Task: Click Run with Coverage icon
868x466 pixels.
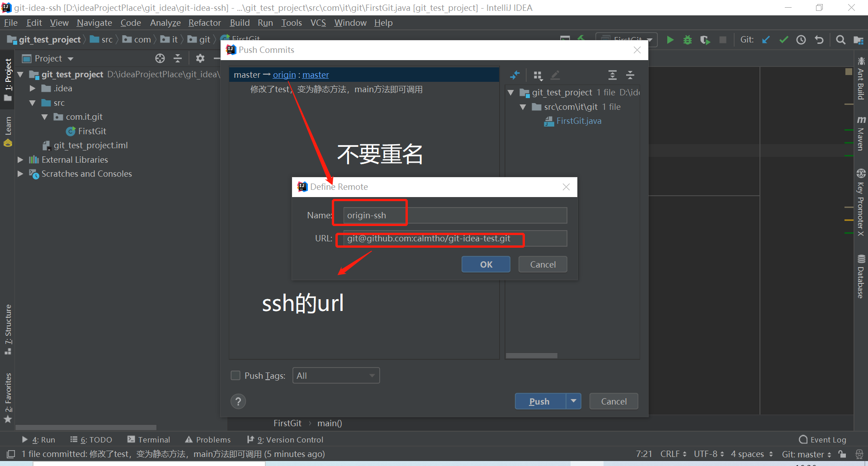Action: [705, 40]
